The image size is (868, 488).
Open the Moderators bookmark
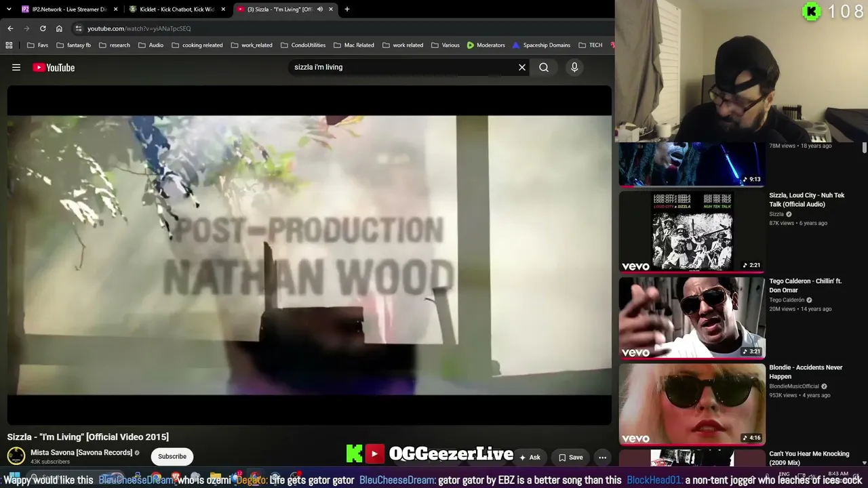[486, 45]
